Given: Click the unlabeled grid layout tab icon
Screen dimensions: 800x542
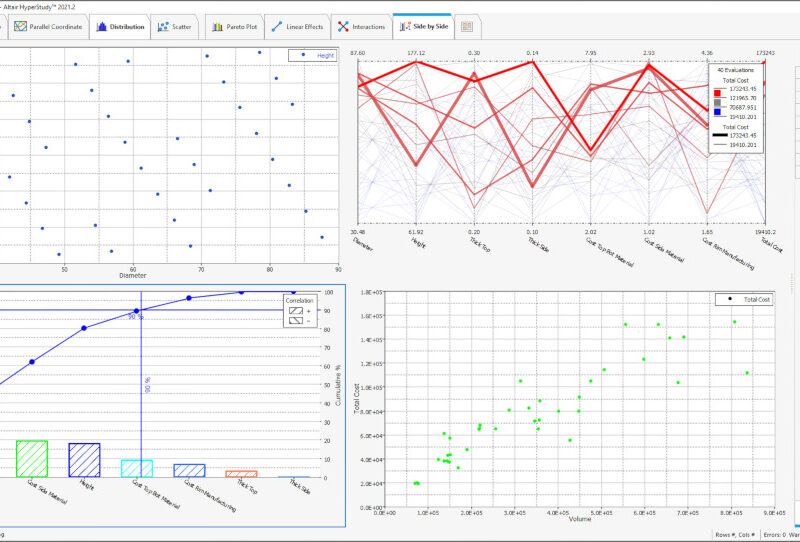Looking at the screenshot, I should [467, 27].
